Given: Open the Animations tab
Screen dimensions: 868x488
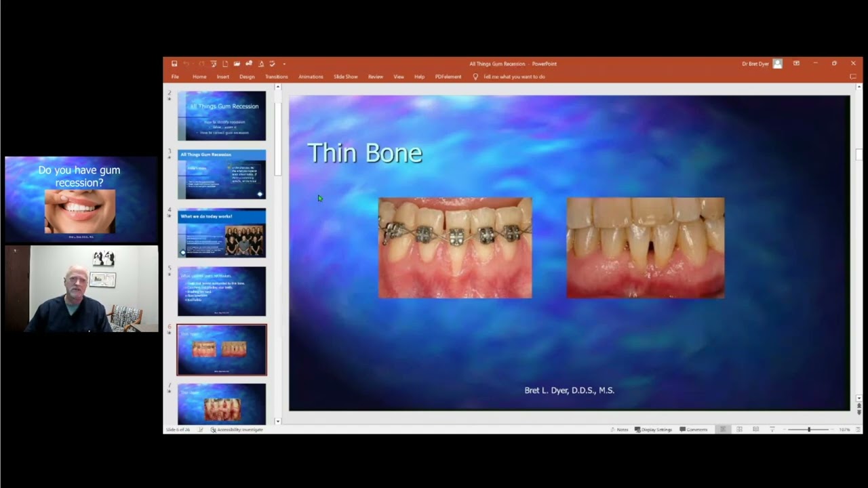Looking at the screenshot, I should pyautogui.click(x=311, y=77).
